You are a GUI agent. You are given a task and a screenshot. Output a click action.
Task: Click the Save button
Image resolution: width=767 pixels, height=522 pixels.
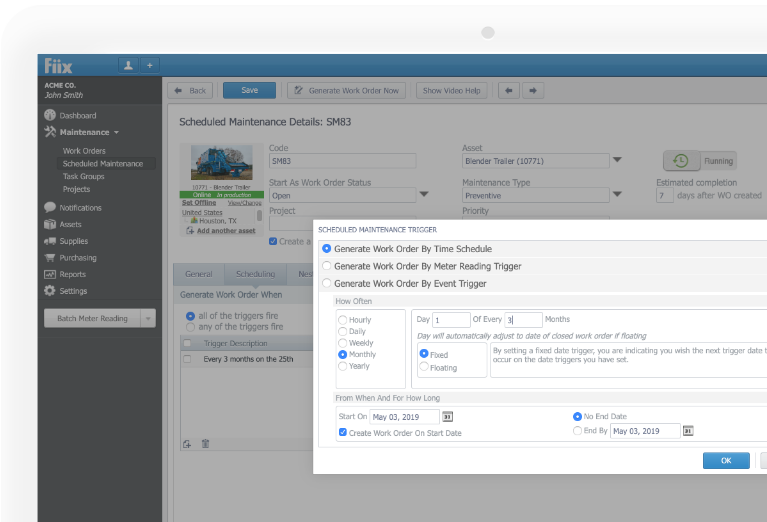(x=249, y=91)
